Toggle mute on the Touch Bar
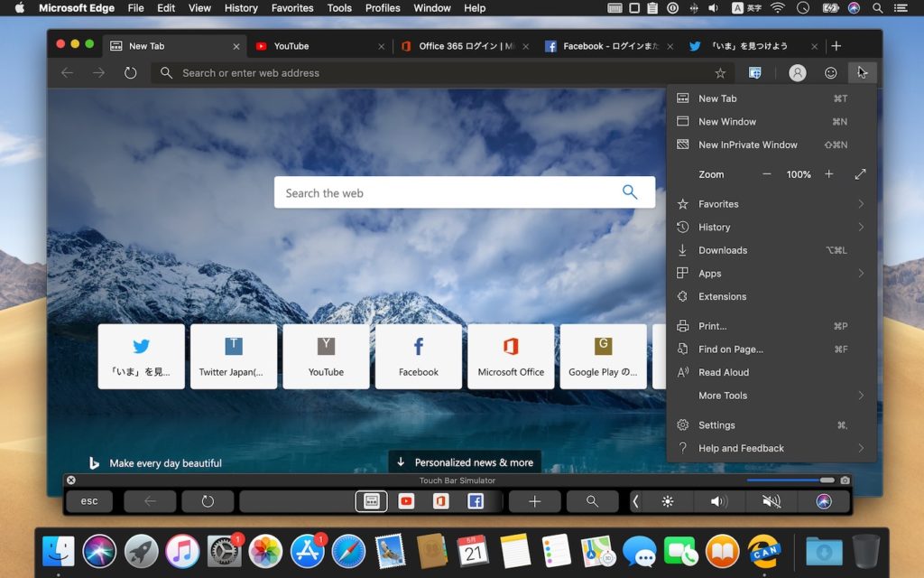 click(771, 501)
